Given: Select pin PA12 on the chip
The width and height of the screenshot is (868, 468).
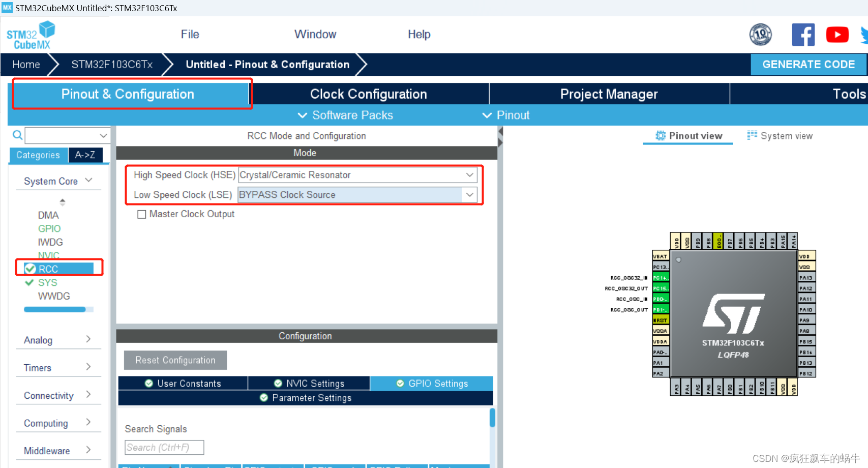Looking at the screenshot, I should 807,288.
